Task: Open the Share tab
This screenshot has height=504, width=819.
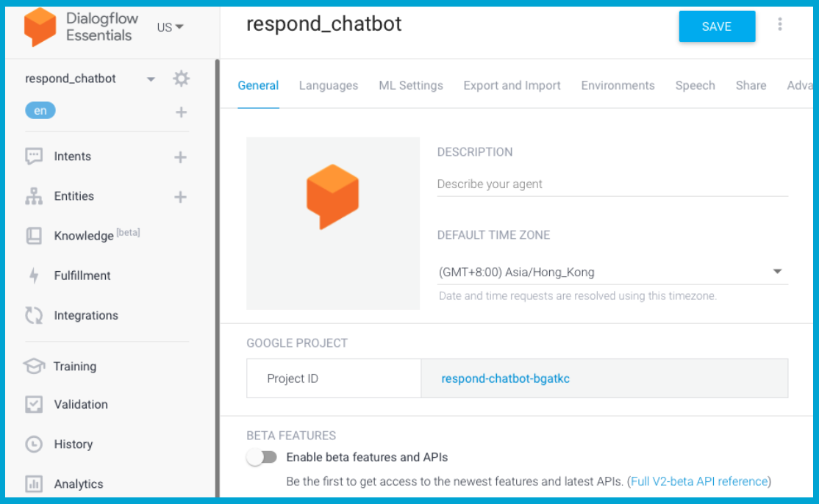Action: click(x=751, y=85)
